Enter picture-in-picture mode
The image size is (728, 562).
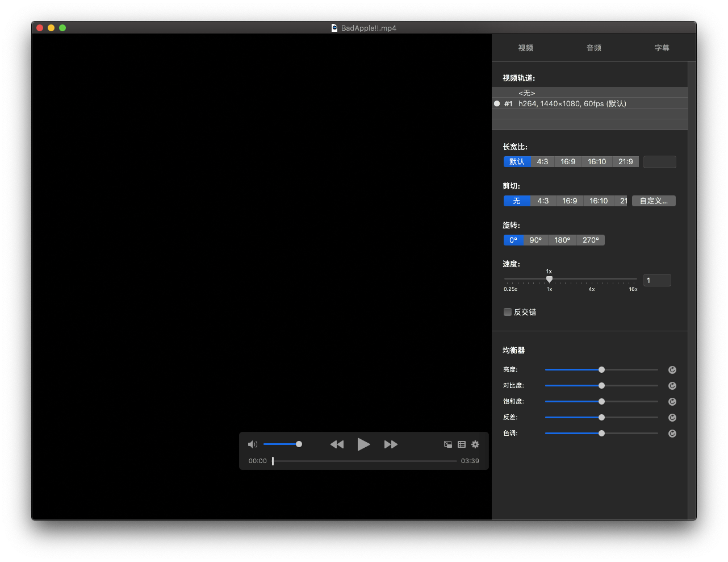coord(448,444)
